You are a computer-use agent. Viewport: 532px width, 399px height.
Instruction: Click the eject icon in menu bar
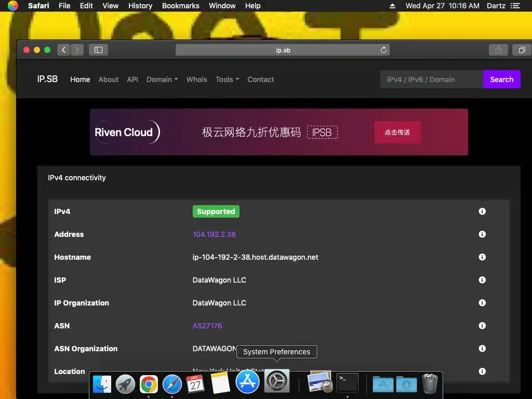(x=392, y=6)
